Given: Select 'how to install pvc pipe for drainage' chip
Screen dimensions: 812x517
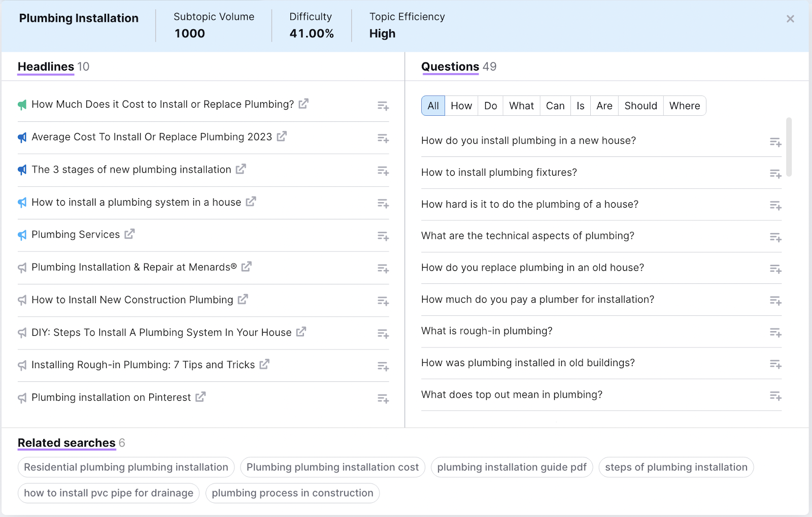Looking at the screenshot, I should (109, 493).
